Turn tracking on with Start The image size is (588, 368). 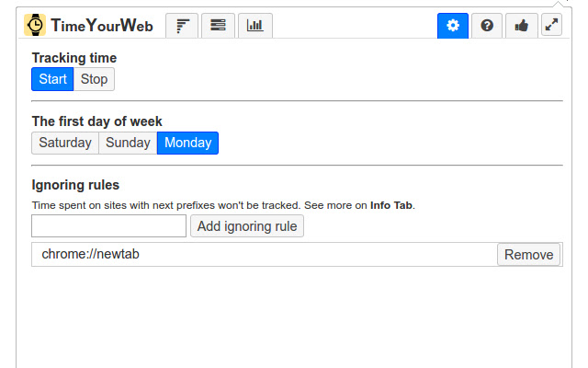point(52,79)
